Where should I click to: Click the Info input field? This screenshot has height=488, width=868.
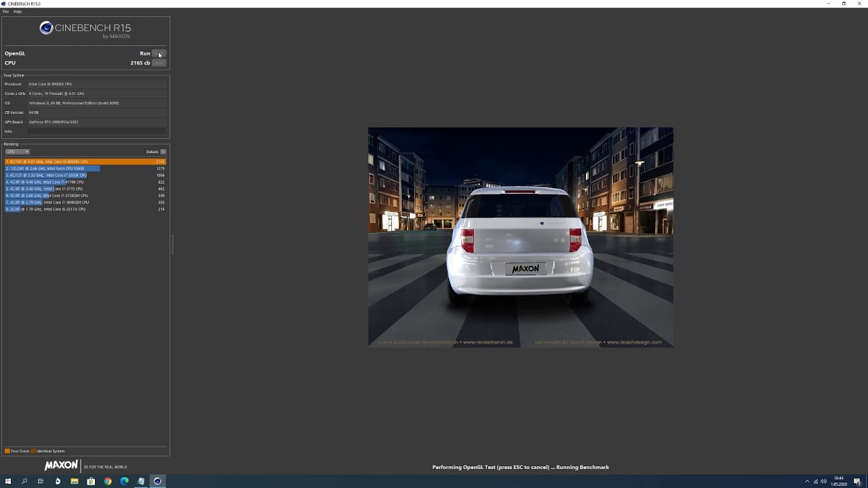[97, 131]
